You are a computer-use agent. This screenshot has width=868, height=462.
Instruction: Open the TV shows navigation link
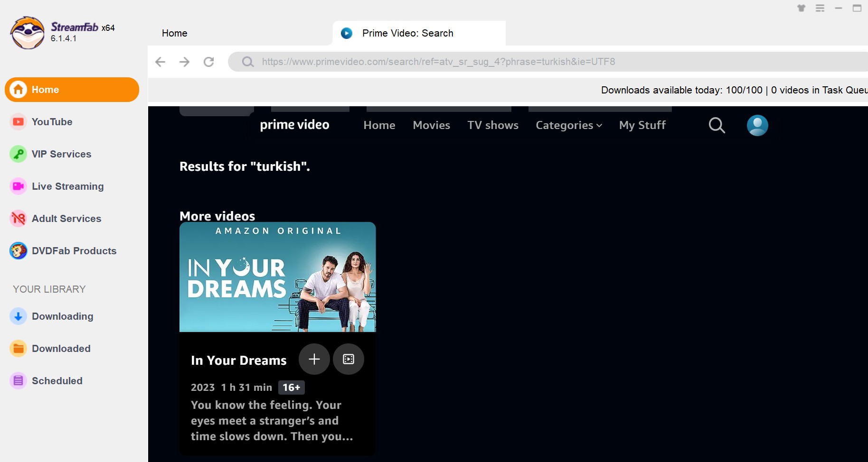tap(493, 125)
